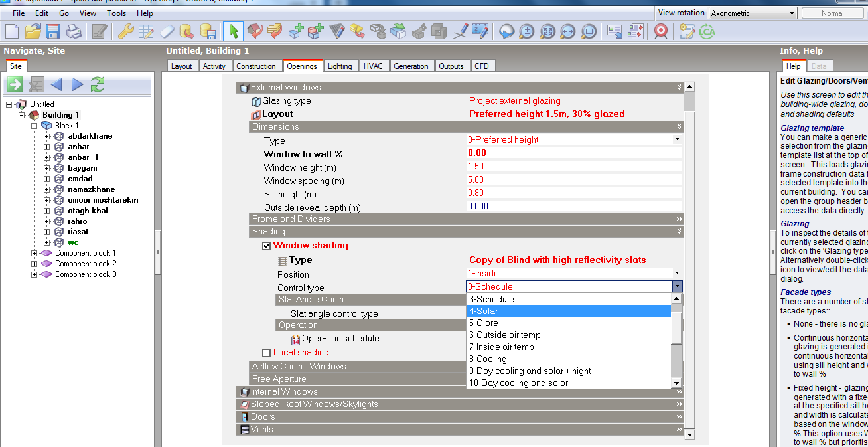Open file with the folder icon

(33, 31)
